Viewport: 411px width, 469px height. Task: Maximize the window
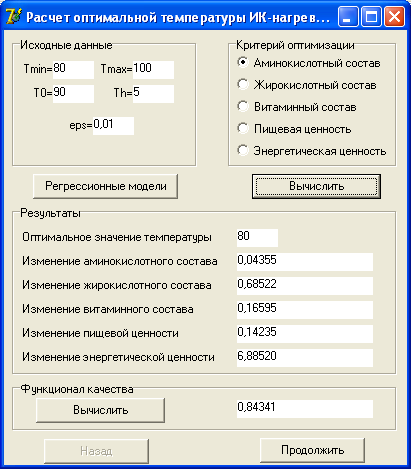371,17
